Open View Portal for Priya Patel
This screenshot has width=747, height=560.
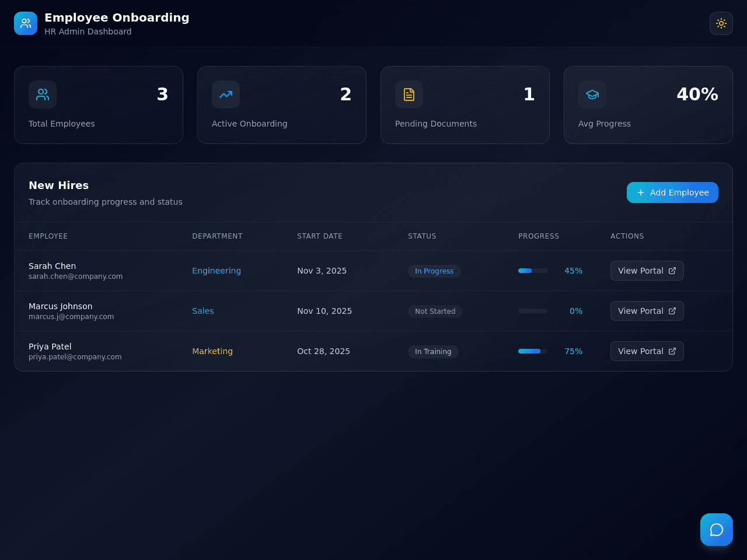click(647, 351)
